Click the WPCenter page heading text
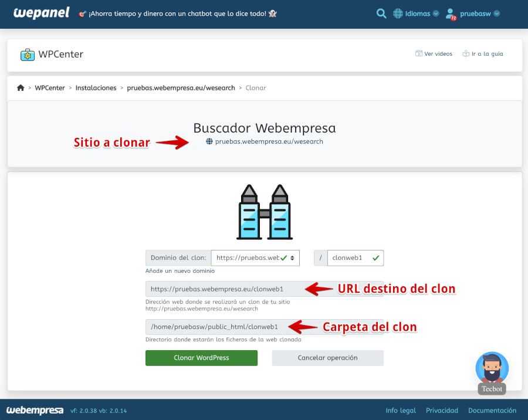This screenshot has height=420, width=528. coord(60,54)
